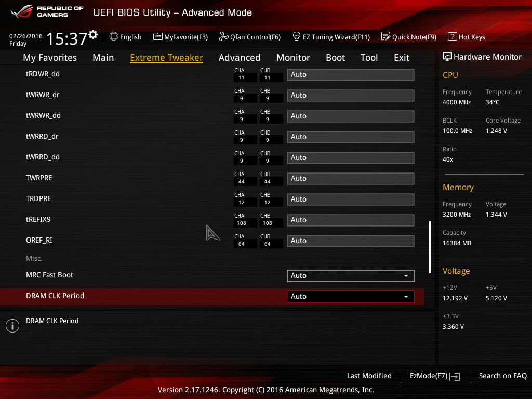Click the TWRPRE Auto value field
The width and height of the screenshot is (532, 399).
(351, 179)
